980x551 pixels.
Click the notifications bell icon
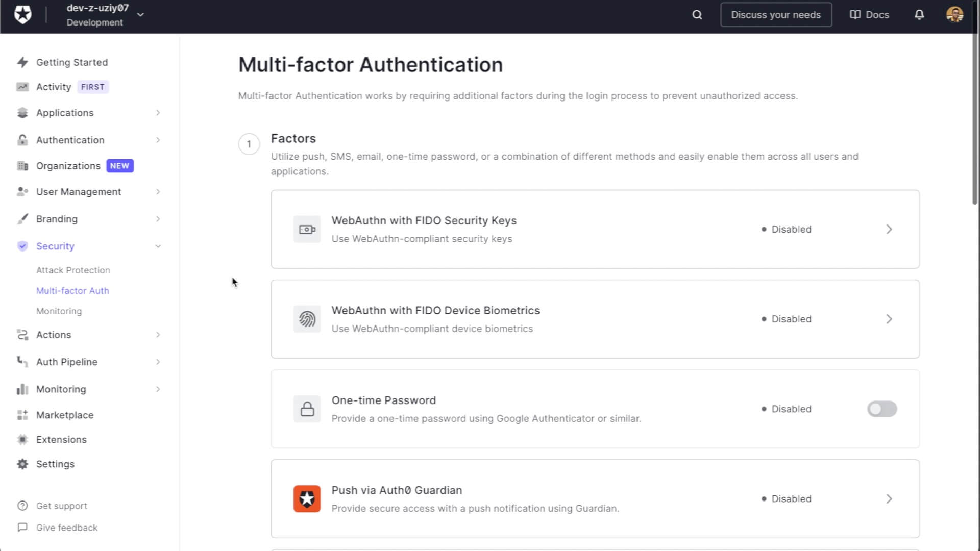[x=919, y=15]
